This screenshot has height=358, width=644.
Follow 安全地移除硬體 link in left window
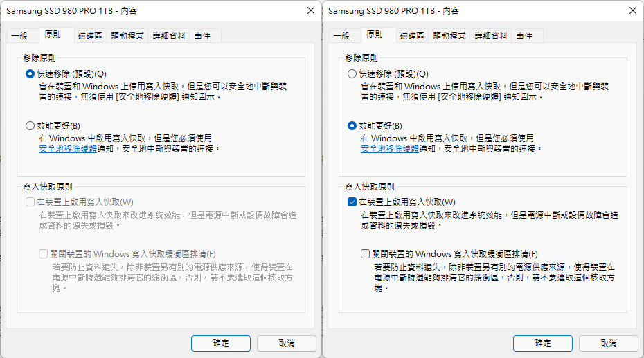[x=68, y=149]
